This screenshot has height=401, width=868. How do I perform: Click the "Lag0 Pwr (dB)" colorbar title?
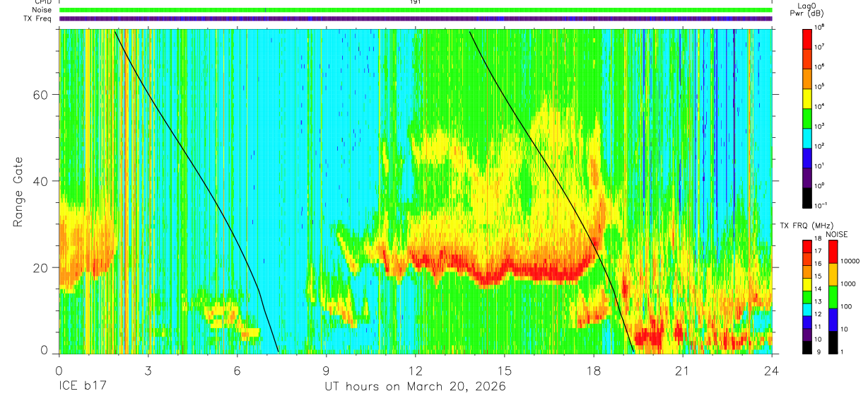[x=805, y=9]
